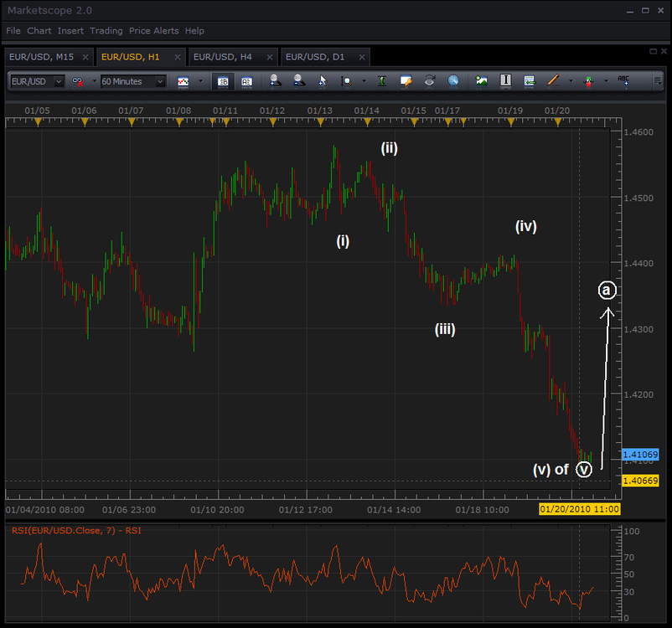The width and height of the screenshot is (672, 628).
Task: Open the EUR/USD symbol combo box
Action: click(x=37, y=81)
